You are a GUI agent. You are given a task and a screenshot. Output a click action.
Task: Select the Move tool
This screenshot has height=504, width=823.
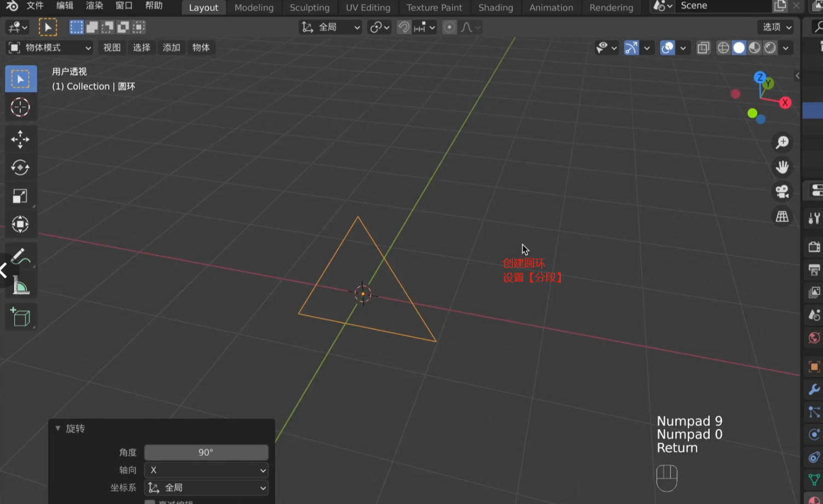point(21,140)
